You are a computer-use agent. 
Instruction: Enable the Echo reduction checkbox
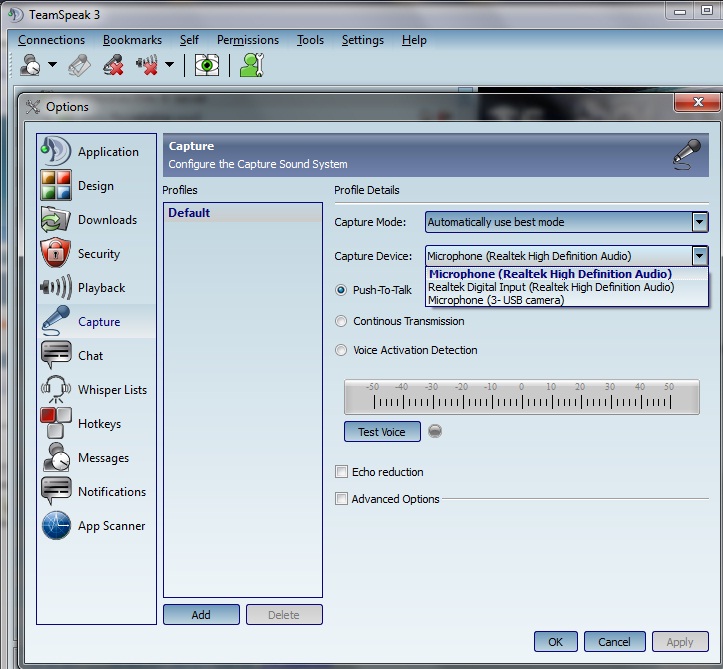point(341,472)
